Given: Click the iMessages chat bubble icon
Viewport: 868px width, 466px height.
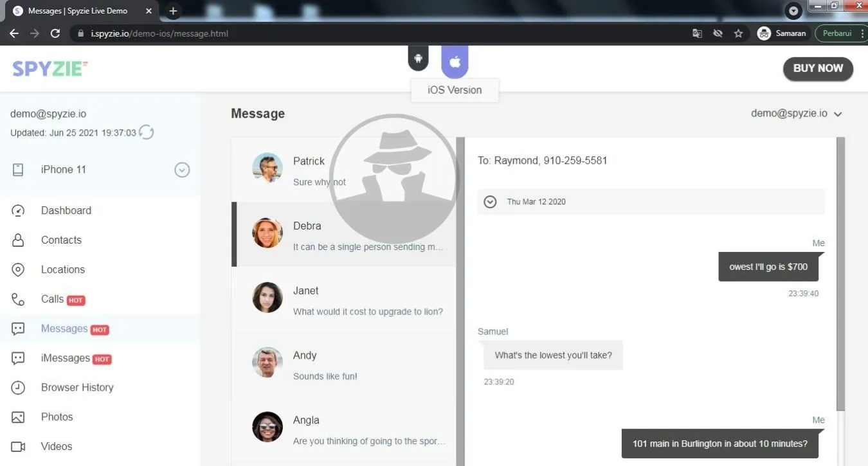Looking at the screenshot, I should [x=18, y=359].
